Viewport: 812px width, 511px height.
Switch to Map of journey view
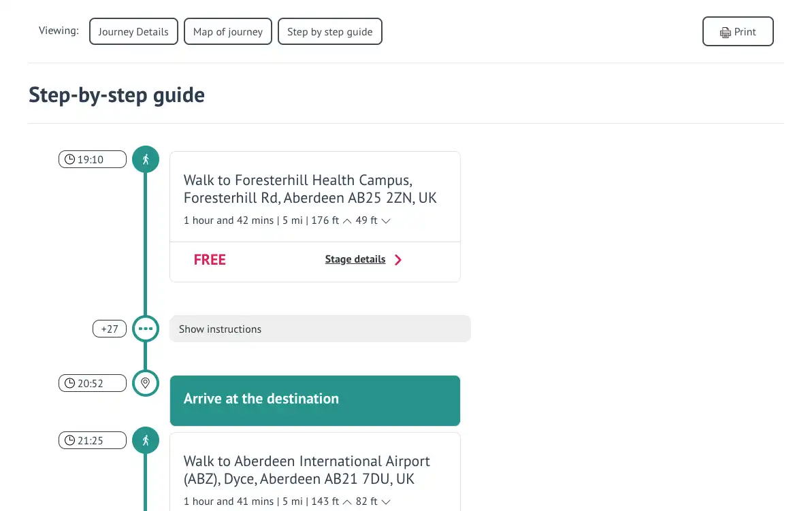[x=228, y=31]
